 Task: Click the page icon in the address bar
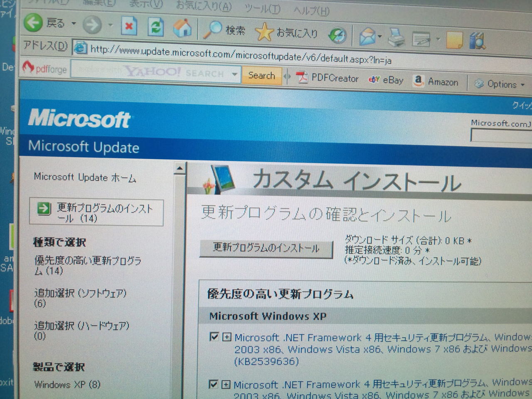tap(80, 47)
